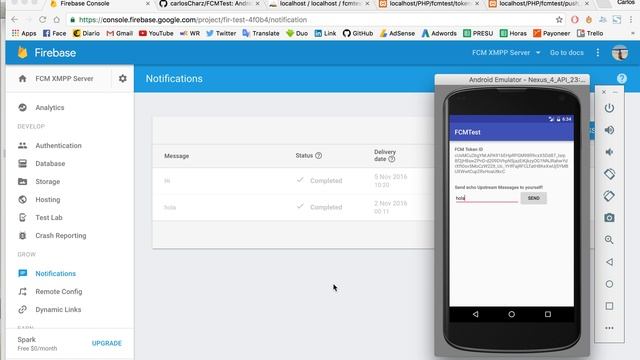Open the project settings gear icon

[122, 78]
